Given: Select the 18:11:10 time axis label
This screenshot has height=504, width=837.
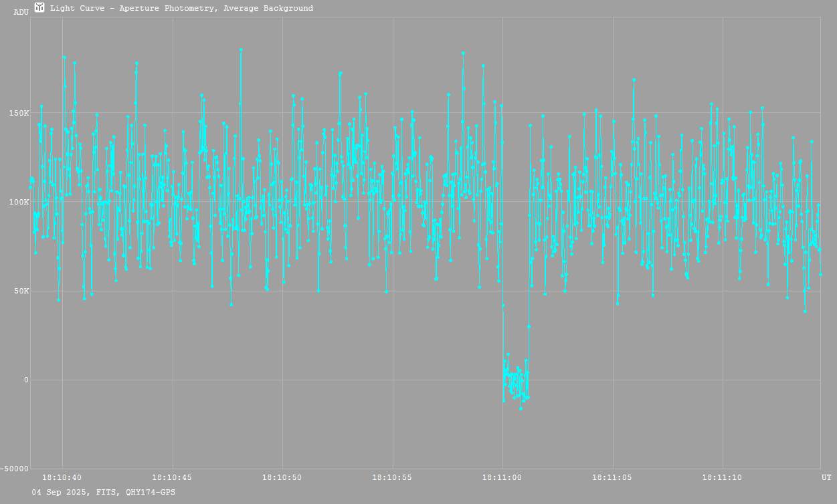Looking at the screenshot, I should [x=722, y=477].
